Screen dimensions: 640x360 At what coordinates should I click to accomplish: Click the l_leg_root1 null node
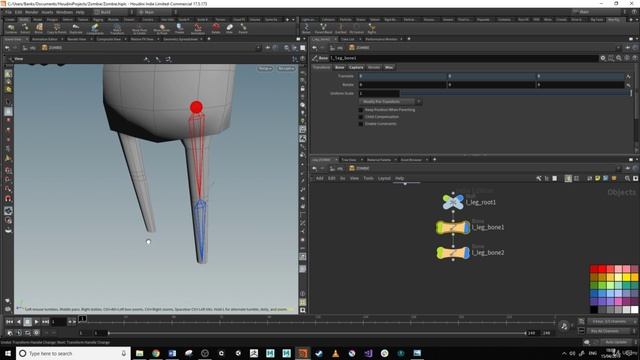click(x=453, y=202)
